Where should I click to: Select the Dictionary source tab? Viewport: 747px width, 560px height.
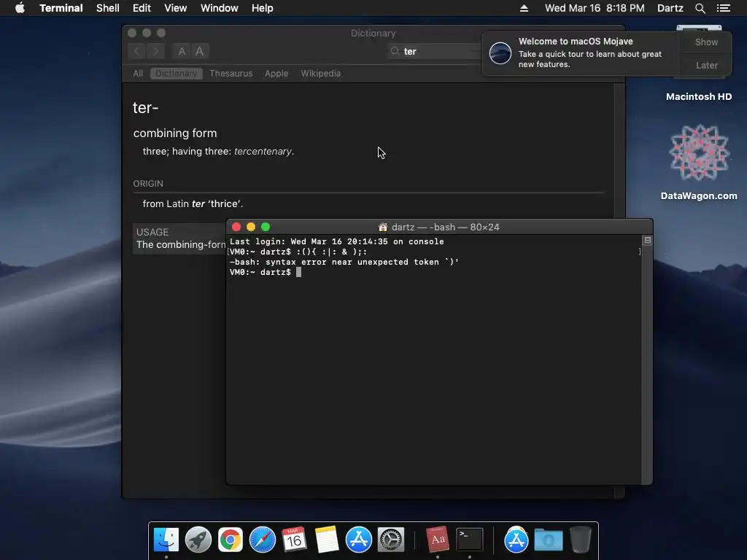click(177, 74)
